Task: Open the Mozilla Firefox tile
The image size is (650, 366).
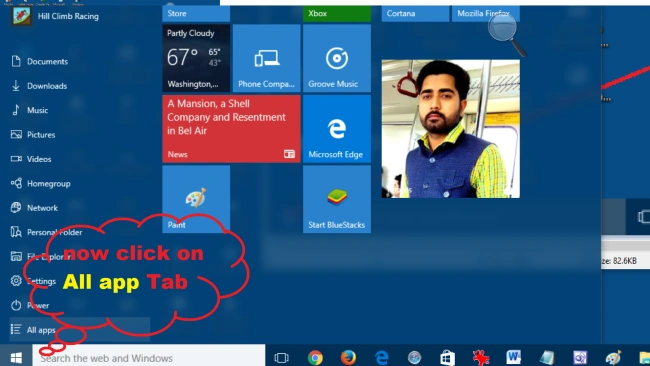Action: point(485,14)
